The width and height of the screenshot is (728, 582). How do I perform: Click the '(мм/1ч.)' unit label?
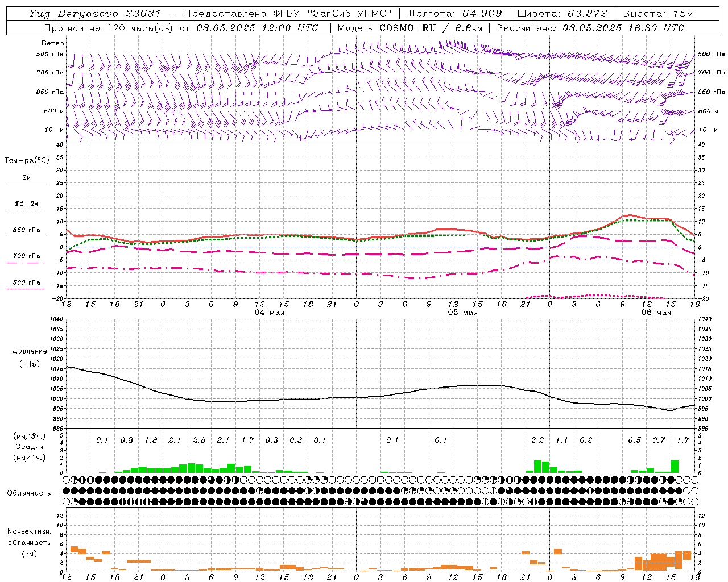pos(30,458)
